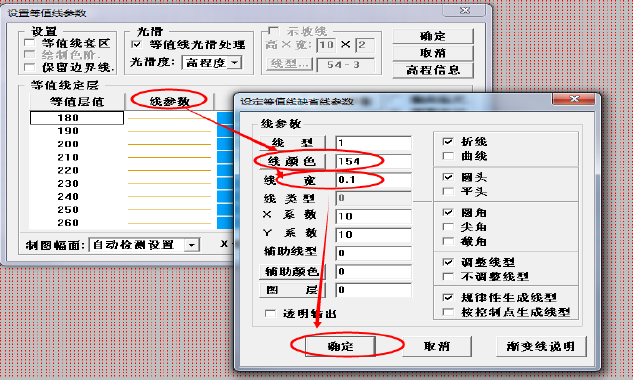
Task: Focus the 辅助颜色 value field
Action: (373, 271)
